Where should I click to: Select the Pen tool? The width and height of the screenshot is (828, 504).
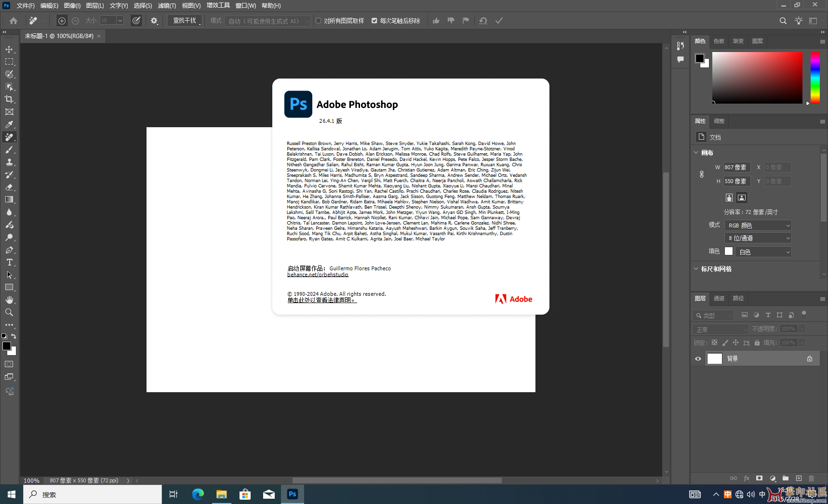coord(9,250)
